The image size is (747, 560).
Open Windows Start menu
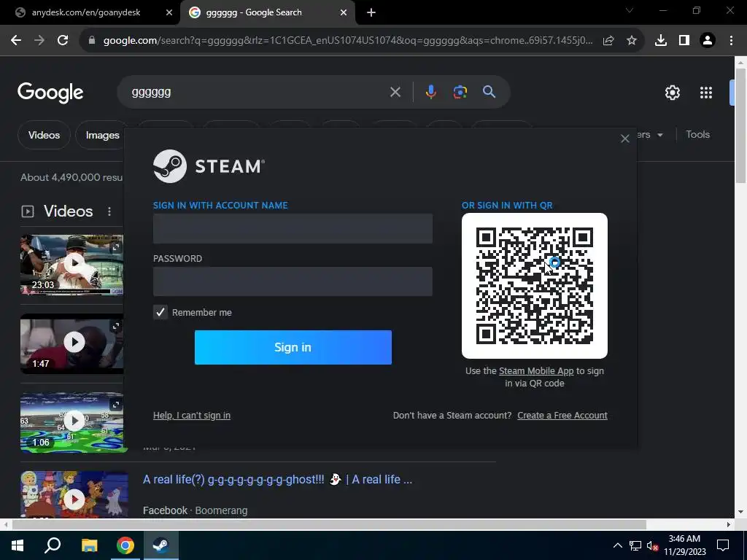pos(18,545)
